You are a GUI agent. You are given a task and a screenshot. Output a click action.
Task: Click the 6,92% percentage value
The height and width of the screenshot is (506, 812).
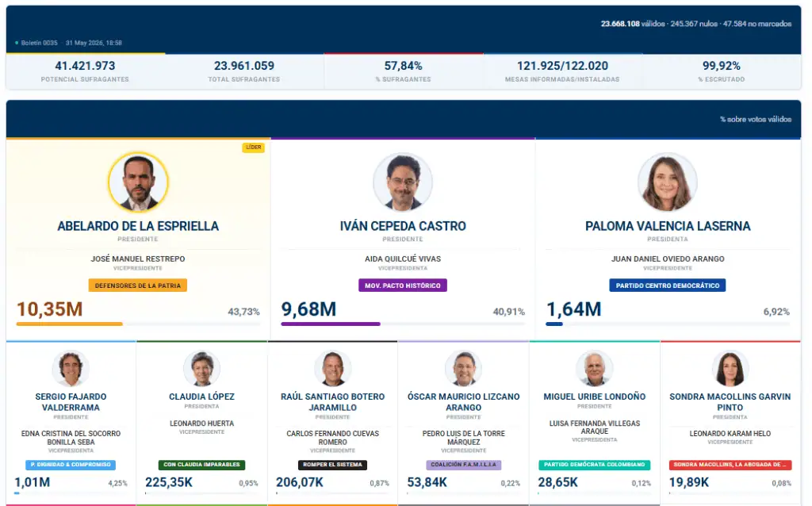[777, 312]
